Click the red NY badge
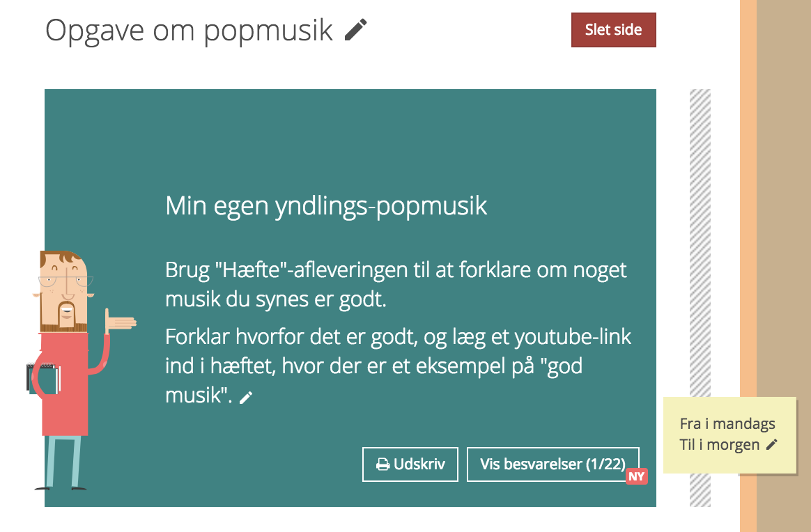The width and height of the screenshot is (811, 532). (x=637, y=476)
